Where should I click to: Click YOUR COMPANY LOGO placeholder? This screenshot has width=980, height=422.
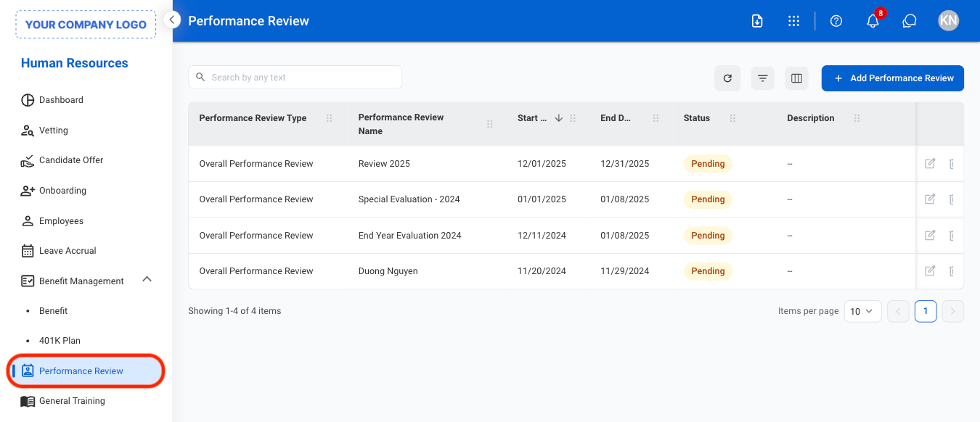coord(86,24)
